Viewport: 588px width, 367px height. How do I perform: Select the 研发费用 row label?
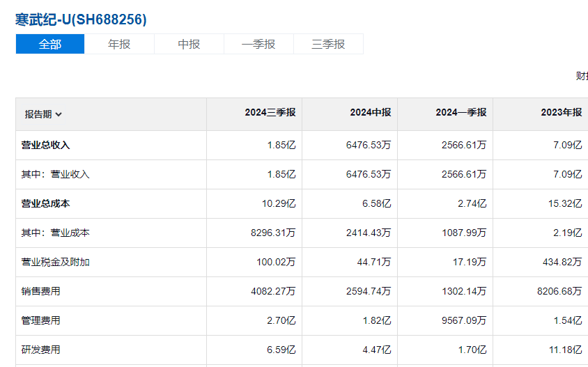(x=41, y=350)
